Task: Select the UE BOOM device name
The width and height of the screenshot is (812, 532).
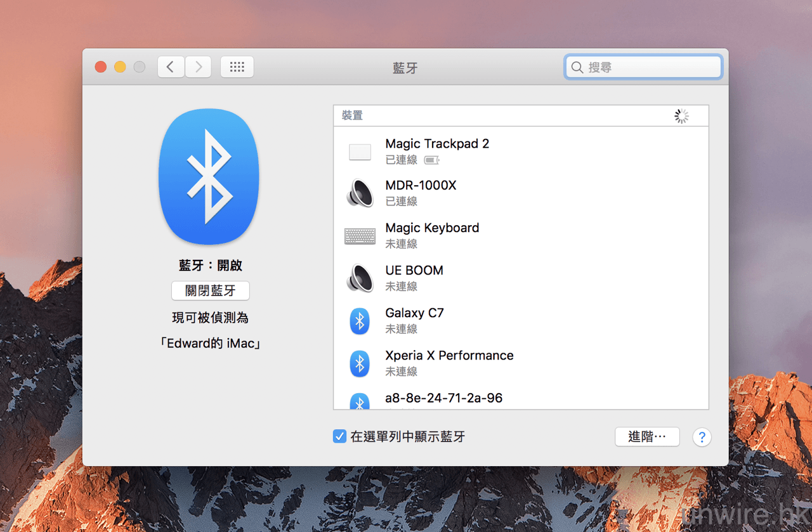Action: pos(414,271)
